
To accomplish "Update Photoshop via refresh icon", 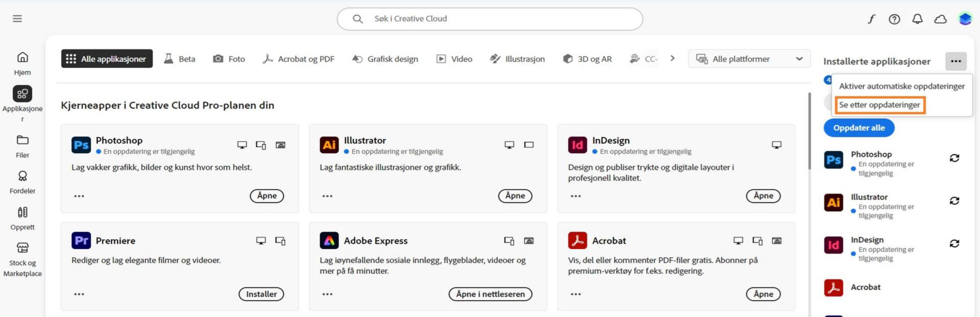I will point(954,158).
